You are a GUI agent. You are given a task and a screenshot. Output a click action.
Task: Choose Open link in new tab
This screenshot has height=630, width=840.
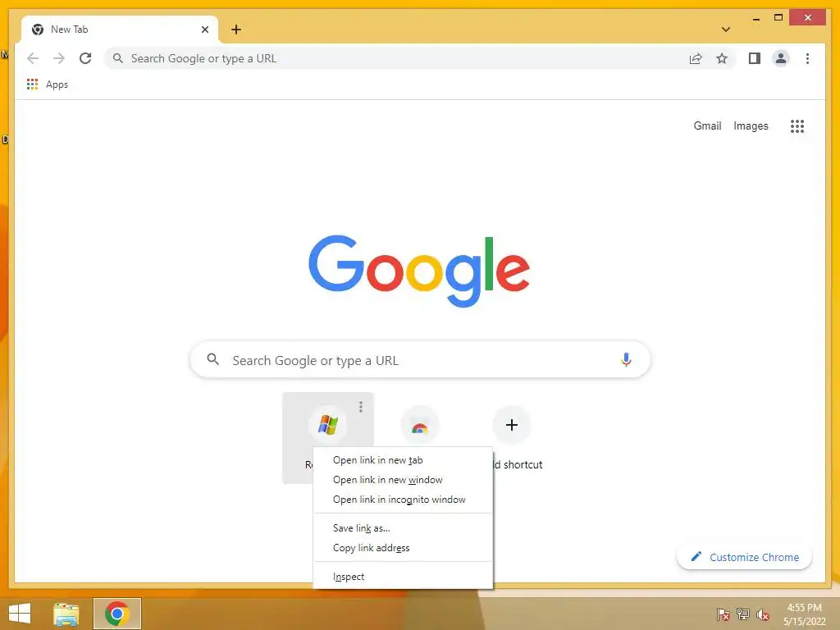[403, 460]
